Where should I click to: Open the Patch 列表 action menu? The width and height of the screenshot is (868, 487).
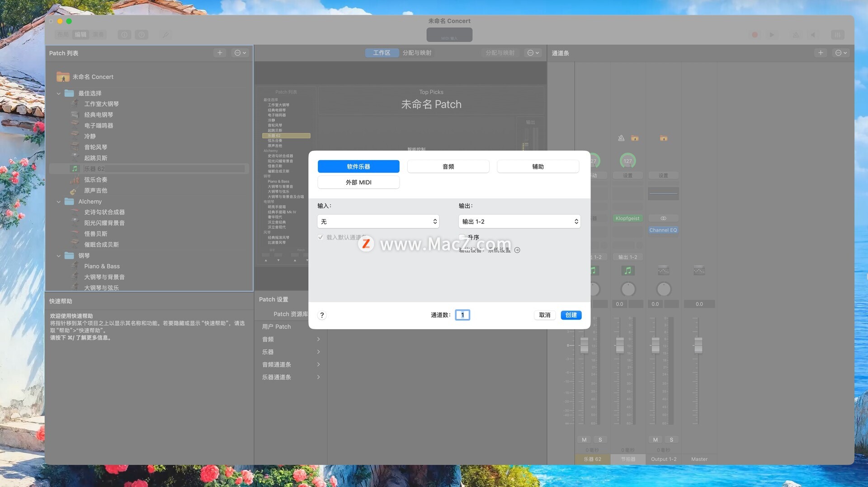240,53
